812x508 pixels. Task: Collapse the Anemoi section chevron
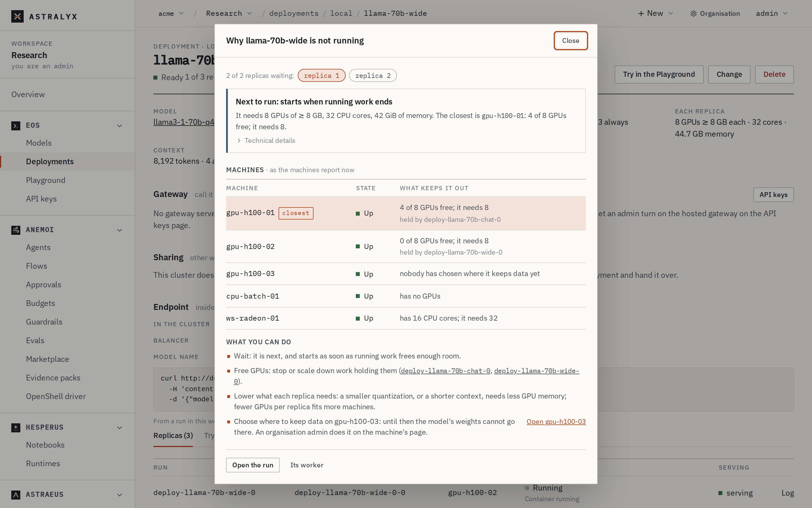click(120, 230)
